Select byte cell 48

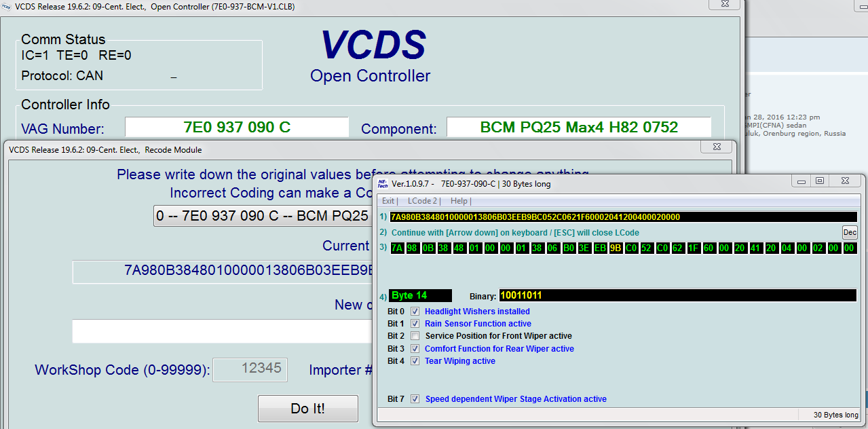coord(459,248)
